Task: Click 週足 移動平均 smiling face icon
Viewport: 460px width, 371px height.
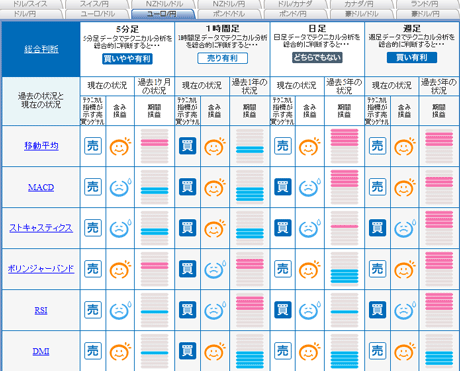Action: tap(405, 146)
